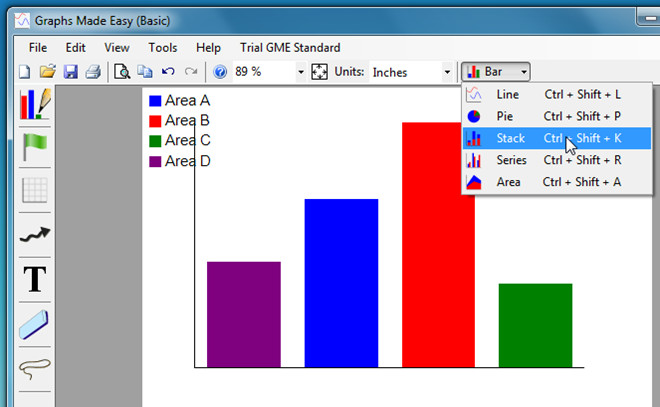
Task: Print the graph using the printer icon
Action: [x=93, y=72]
